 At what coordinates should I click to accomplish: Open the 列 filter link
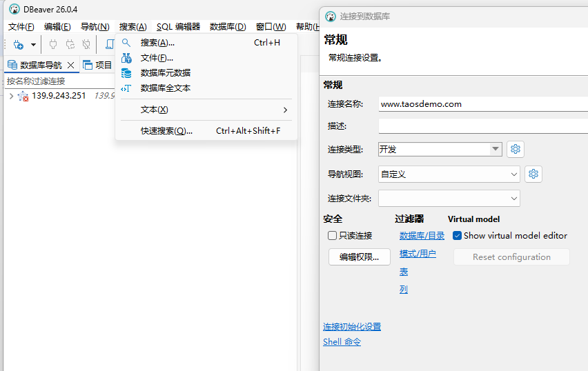pos(404,290)
